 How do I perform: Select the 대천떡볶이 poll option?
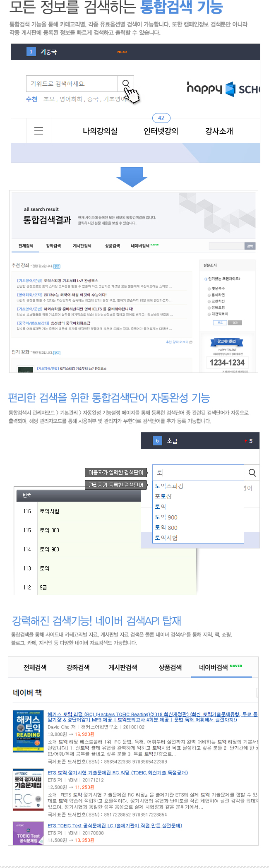coord(218,314)
